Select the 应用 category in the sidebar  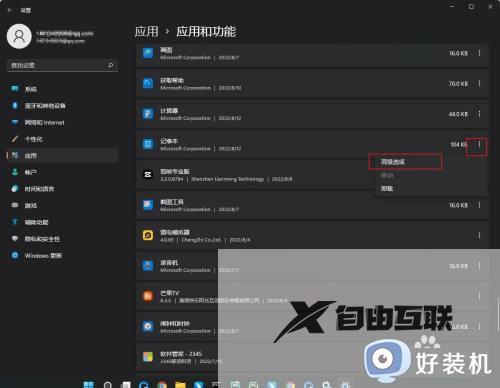[62, 155]
